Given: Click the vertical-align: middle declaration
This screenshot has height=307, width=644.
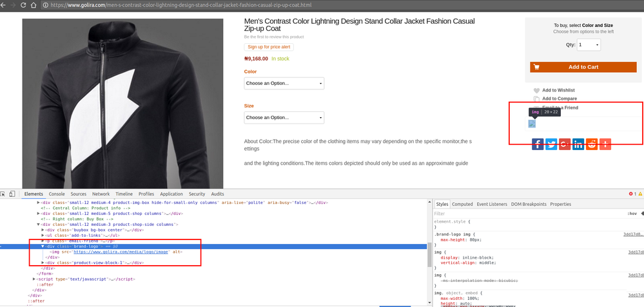Looking at the screenshot, I should coord(468,263).
